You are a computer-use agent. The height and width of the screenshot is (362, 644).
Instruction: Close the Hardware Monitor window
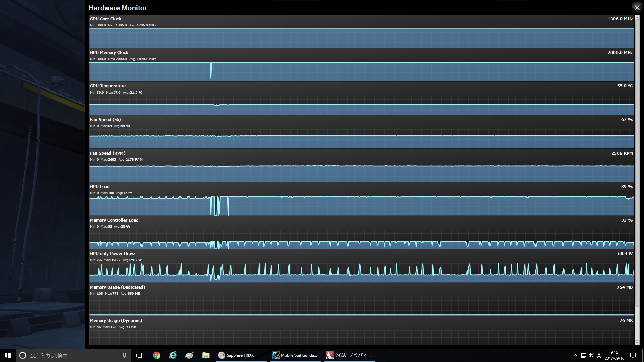coord(637,8)
